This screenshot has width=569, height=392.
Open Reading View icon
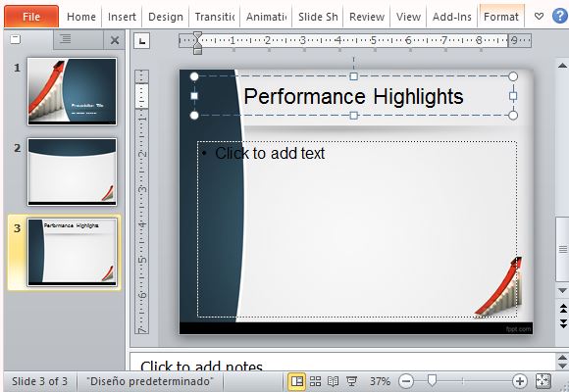coord(333,381)
